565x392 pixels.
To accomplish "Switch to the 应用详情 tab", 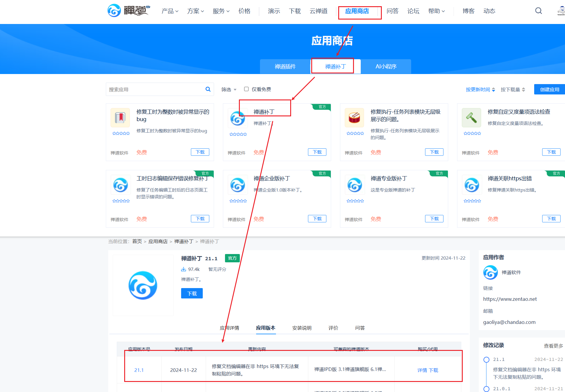I will point(229,328).
